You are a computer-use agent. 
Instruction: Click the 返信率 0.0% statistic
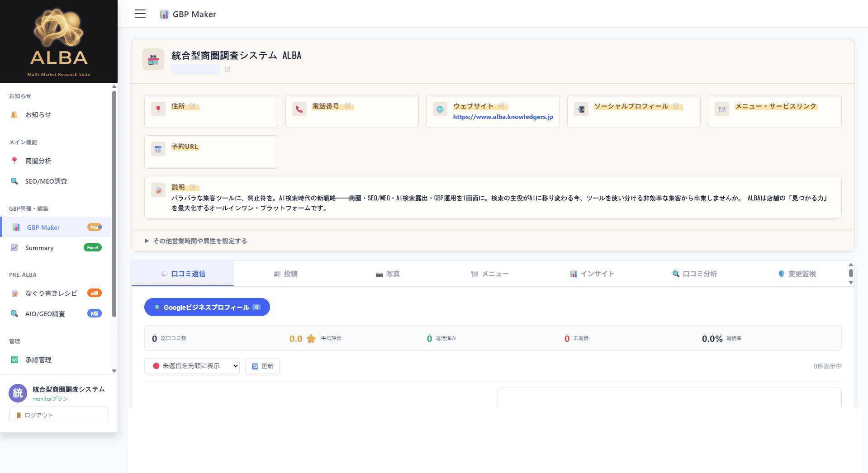pyautogui.click(x=721, y=339)
